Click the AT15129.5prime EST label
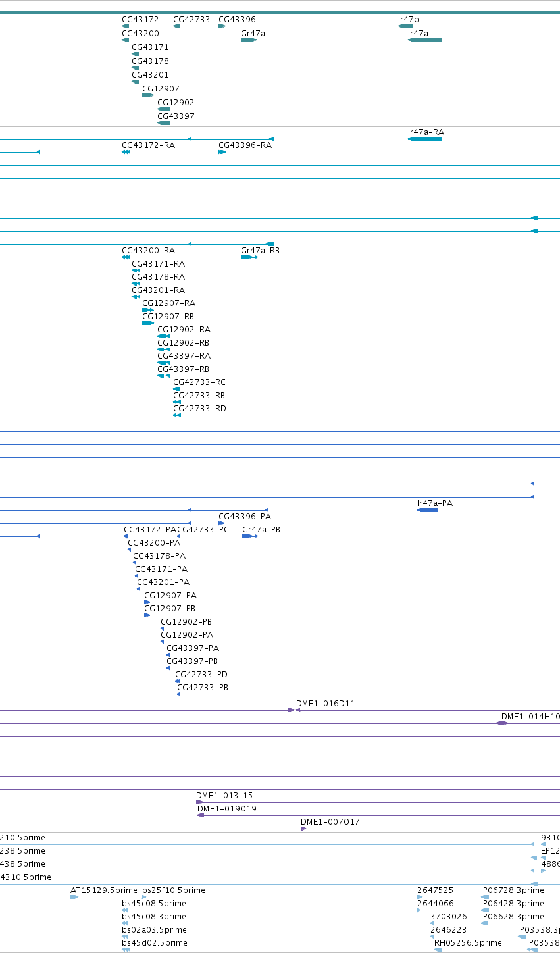Viewport: 560px width, 953px height. coord(104,890)
